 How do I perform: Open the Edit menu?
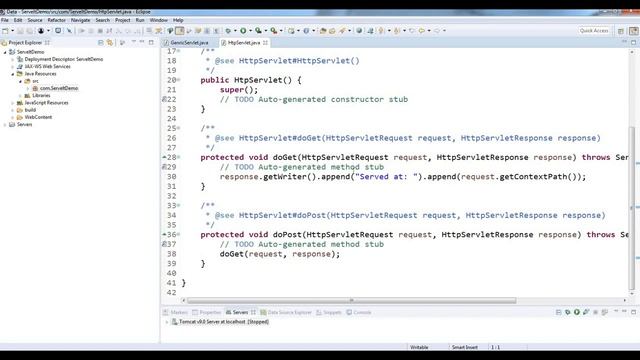click(18, 20)
